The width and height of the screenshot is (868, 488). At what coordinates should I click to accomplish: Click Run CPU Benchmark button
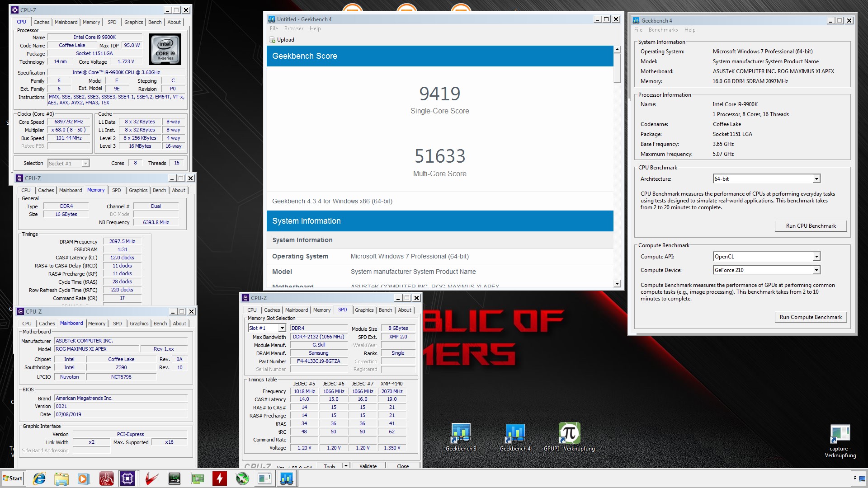pyautogui.click(x=811, y=226)
